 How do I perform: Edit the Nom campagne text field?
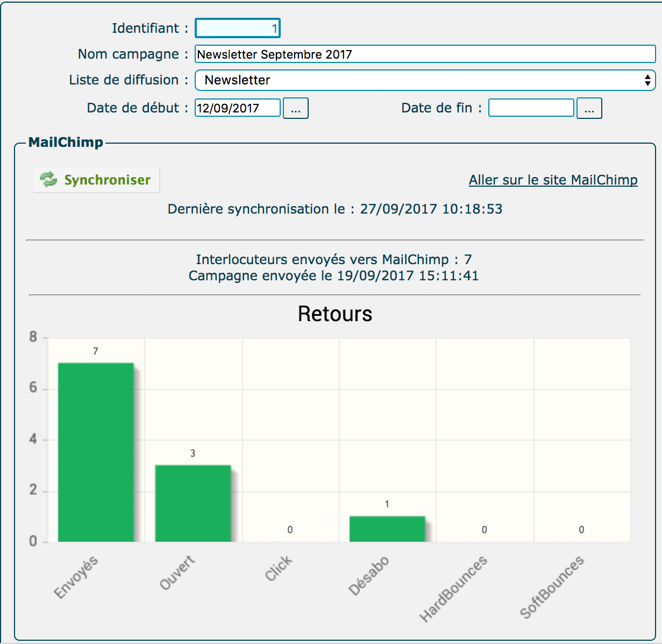[x=425, y=54]
